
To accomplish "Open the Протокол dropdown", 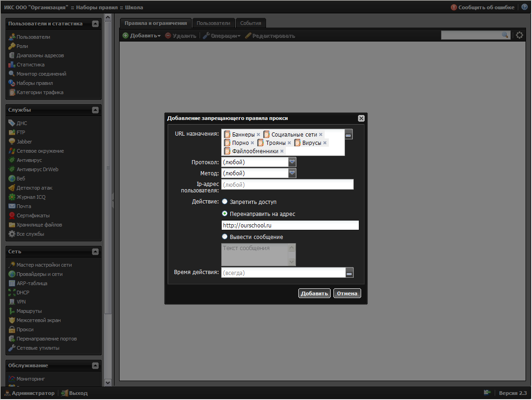I will pyautogui.click(x=292, y=162).
